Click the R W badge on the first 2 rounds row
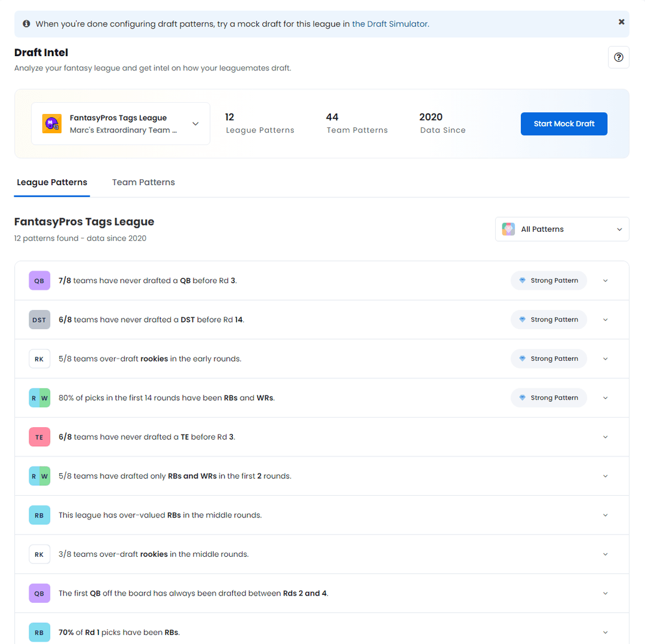The height and width of the screenshot is (644, 645). pyautogui.click(x=39, y=476)
